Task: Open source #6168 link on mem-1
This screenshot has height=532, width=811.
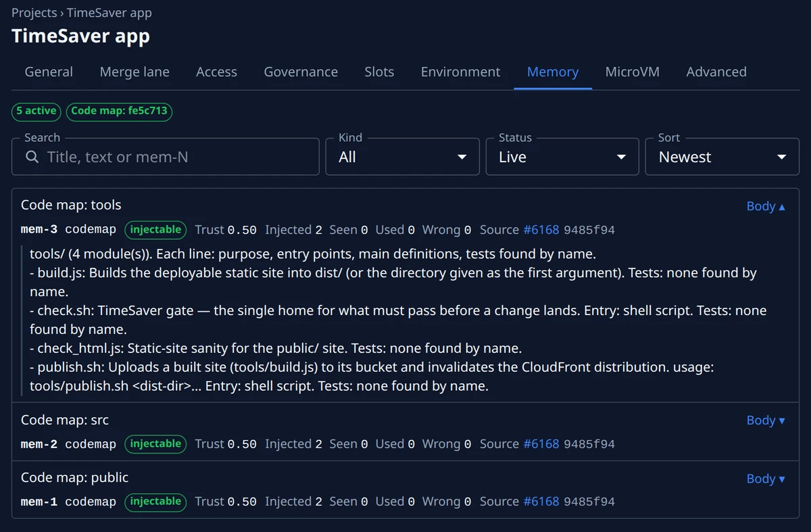Action: pyautogui.click(x=541, y=502)
